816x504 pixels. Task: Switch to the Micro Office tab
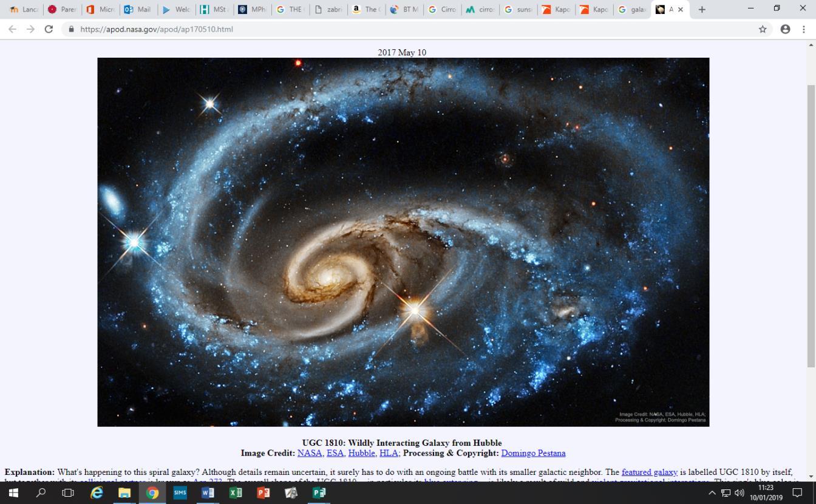pyautogui.click(x=100, y=9)
